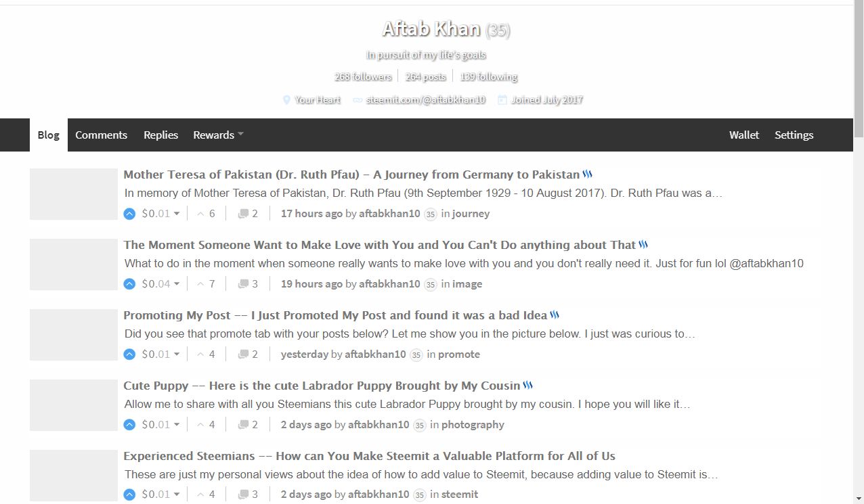Upvote the 'Make Love with You' post
The image size is (864, 504).
click(x=129, y=284)
